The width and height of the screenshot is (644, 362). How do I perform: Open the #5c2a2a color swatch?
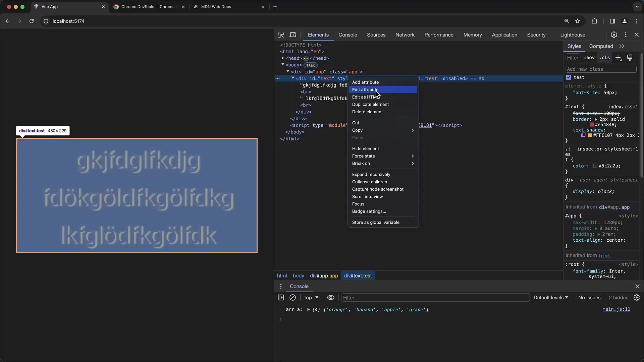coord(595,166)
